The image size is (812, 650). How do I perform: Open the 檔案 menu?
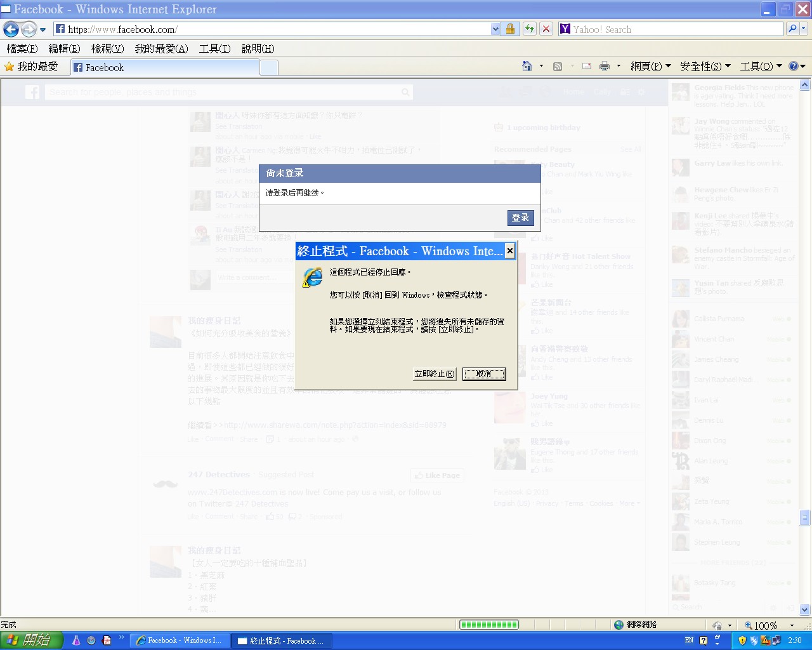22,49
